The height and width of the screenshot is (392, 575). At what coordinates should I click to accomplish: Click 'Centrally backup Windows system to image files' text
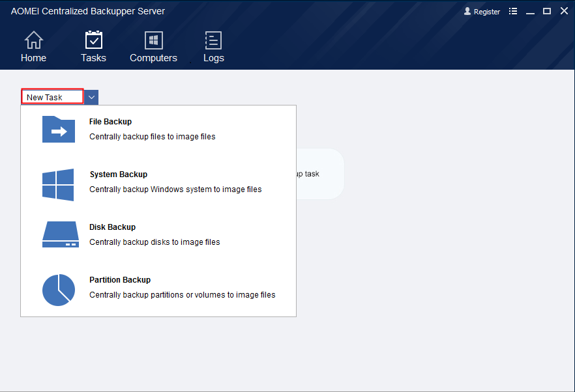(x=175, y=189)
